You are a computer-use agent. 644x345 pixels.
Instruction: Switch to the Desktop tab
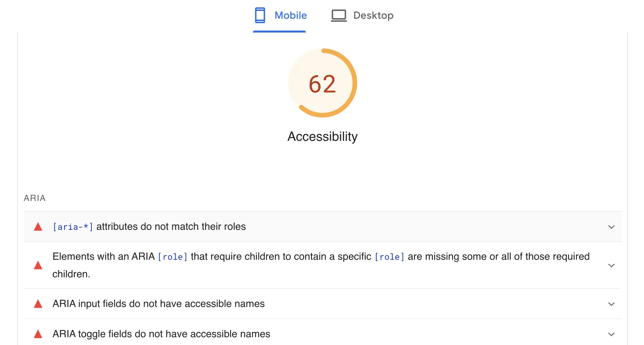click(373, 15)
